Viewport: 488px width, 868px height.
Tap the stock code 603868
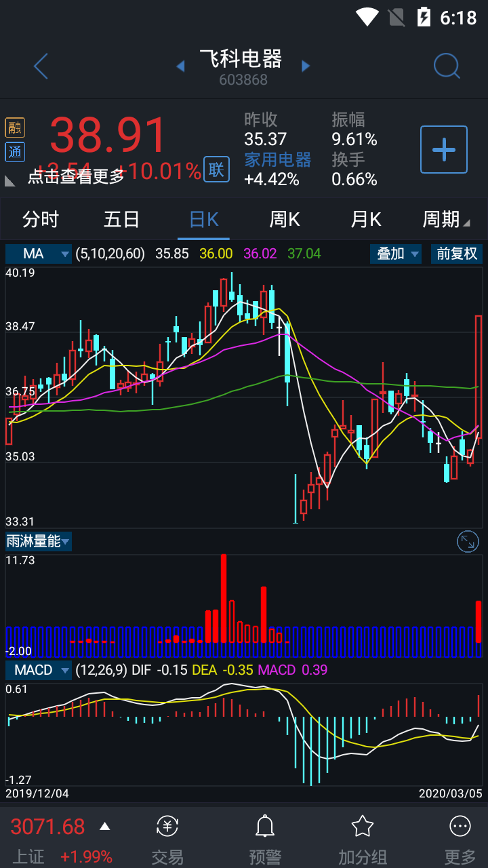pyautogui.click(x=243, y=80)
